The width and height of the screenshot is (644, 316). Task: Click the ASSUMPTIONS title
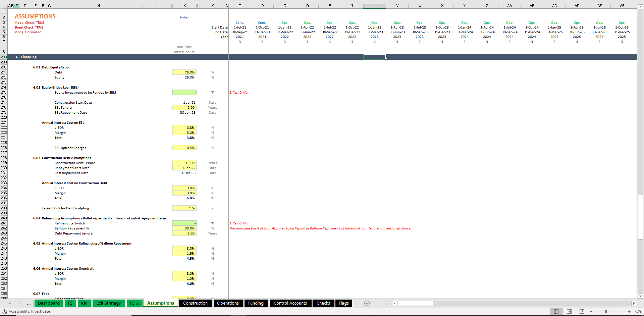[35, 16]
